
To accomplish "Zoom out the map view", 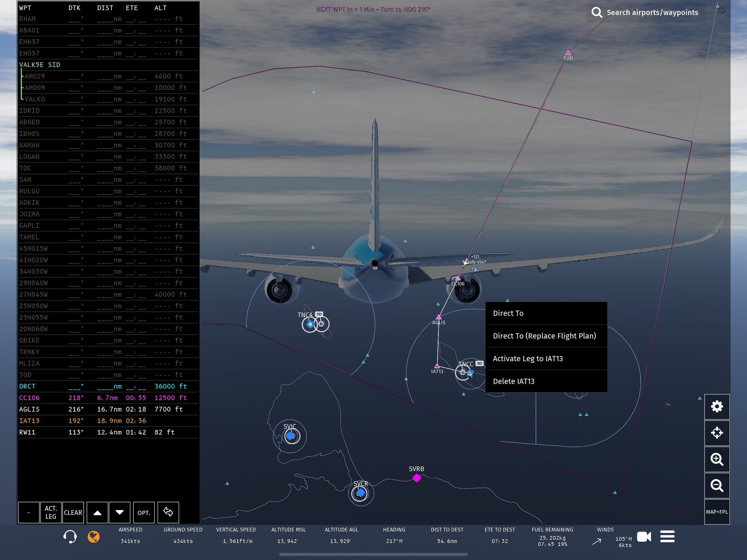I will pyautogui.click(x=717, y=485).
